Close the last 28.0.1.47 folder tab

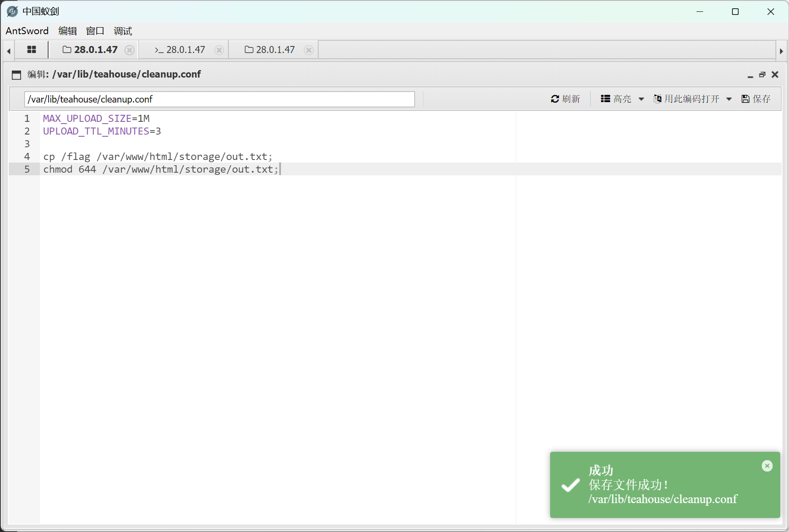click(309, 50)
